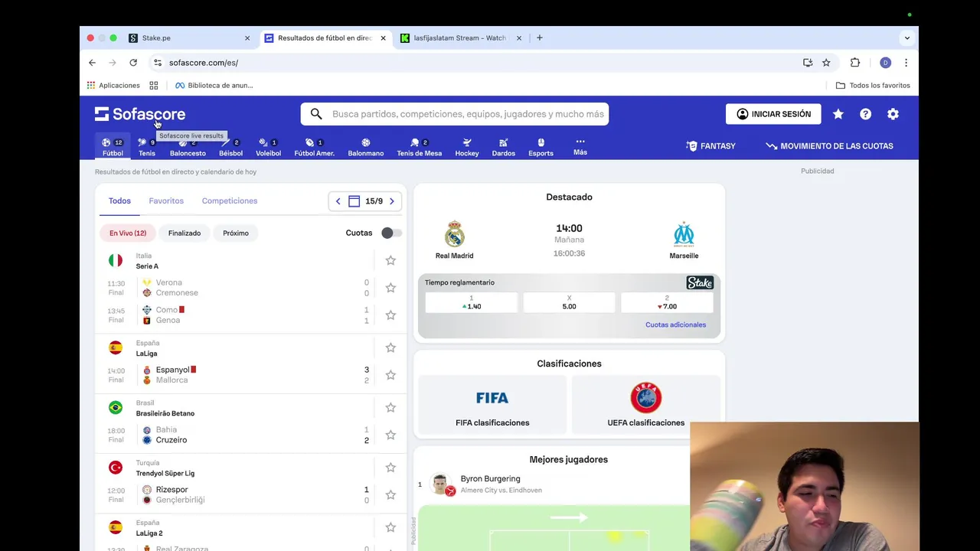Open the Real Madrid team crest
This screenshot has width=980, height=551.
click(x=455, y=233)
